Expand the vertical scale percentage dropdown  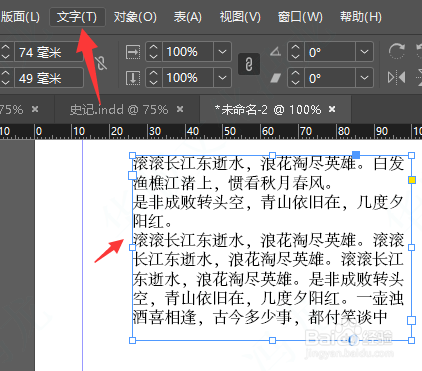(222, 78)
